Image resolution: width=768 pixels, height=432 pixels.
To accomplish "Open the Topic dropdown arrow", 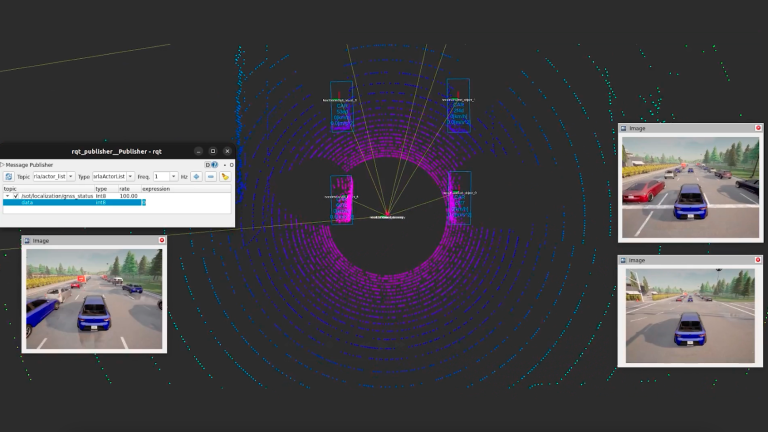I will [71, 176].
